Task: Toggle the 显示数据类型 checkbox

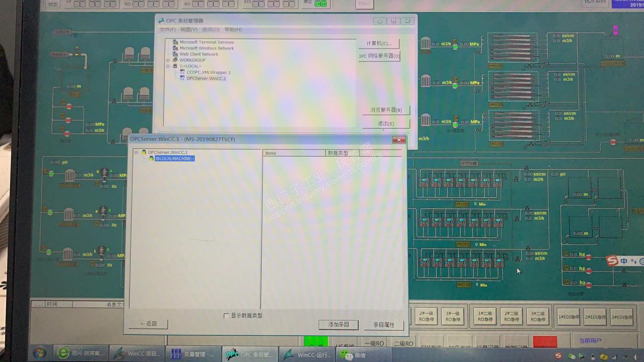Action: click(x=226, y=316)
